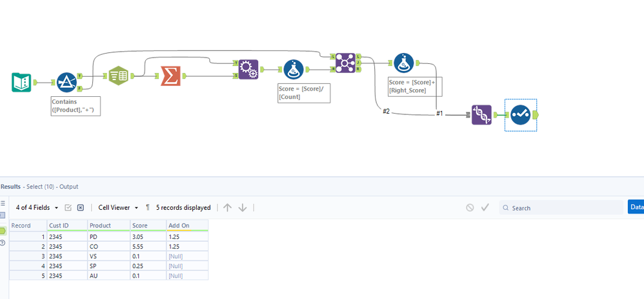The image size is (644, 299).
Task: Select Score cell 3.05
Action: coord(148,237)
